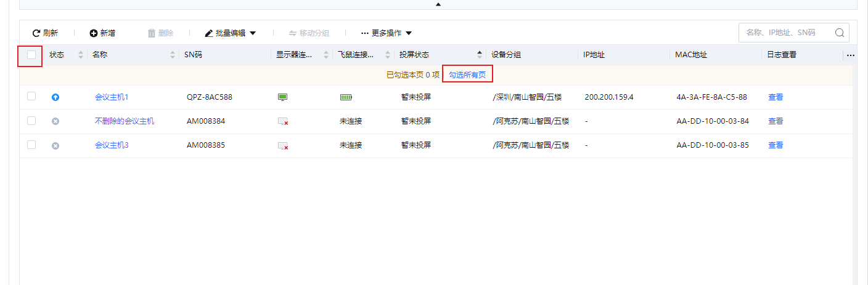The image size is (868, 285).
Task: Click the green monitor icon for 会议主机1
Action: pyautogui.click(x=283, y=97)
